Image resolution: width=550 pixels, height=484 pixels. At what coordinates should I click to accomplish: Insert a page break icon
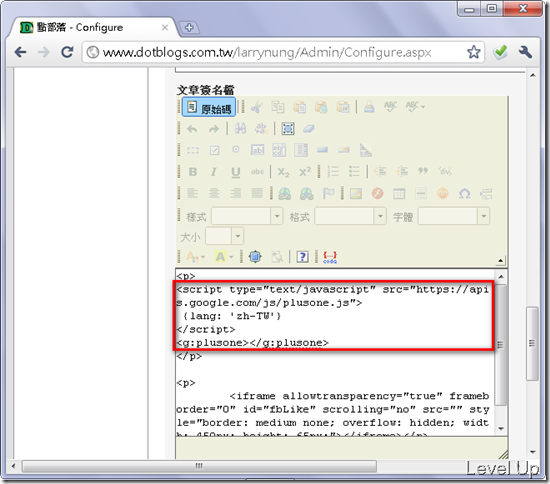(x=486, y=194)
